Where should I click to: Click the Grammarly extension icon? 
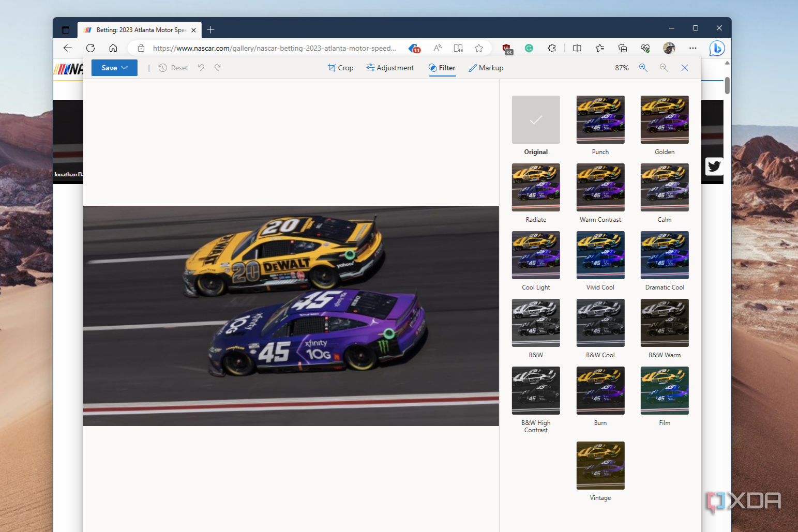coord(529,48)
